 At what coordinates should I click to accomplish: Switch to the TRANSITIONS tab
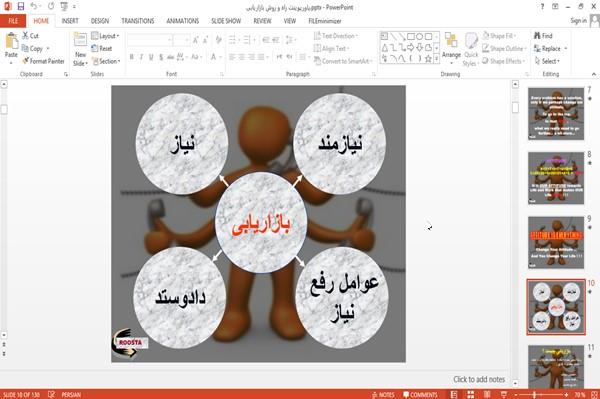click(138, 21)
